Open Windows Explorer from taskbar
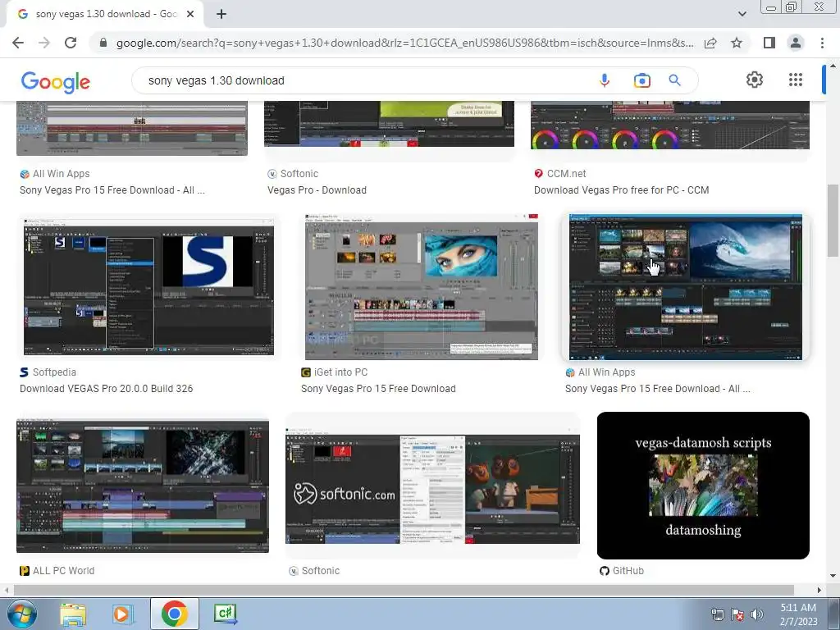This screenshot has width=840, height=630. (x=73, y=614)
